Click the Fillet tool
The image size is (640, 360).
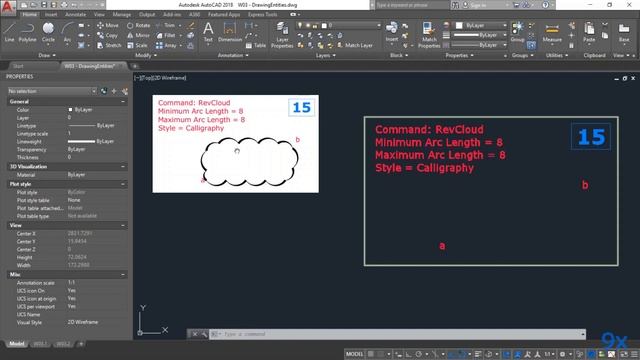pyautogui.click(x=166, y=36)
